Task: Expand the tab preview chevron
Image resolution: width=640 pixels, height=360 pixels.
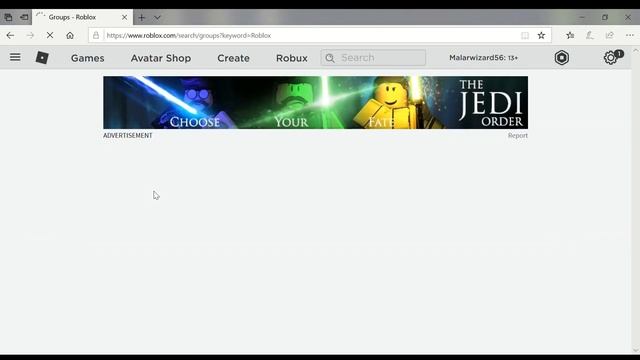Action: click(x=157, y=18)
